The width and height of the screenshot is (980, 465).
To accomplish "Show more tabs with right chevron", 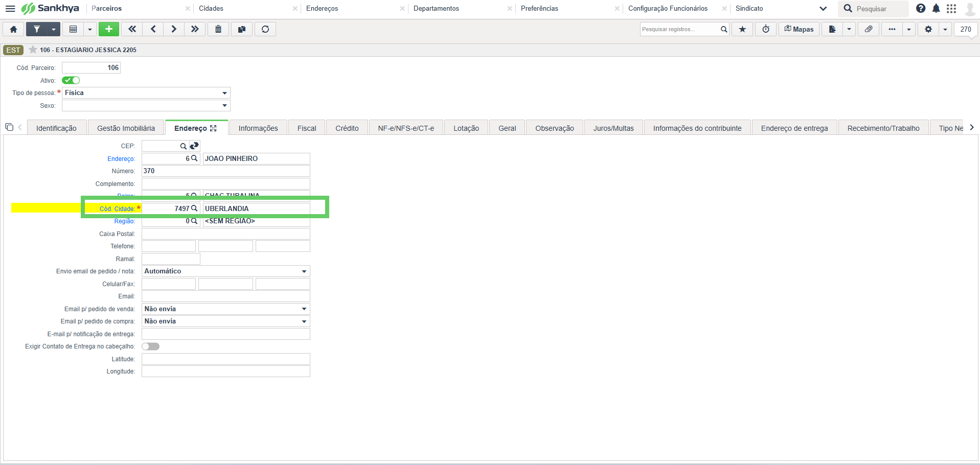I will tap(972, 127).
